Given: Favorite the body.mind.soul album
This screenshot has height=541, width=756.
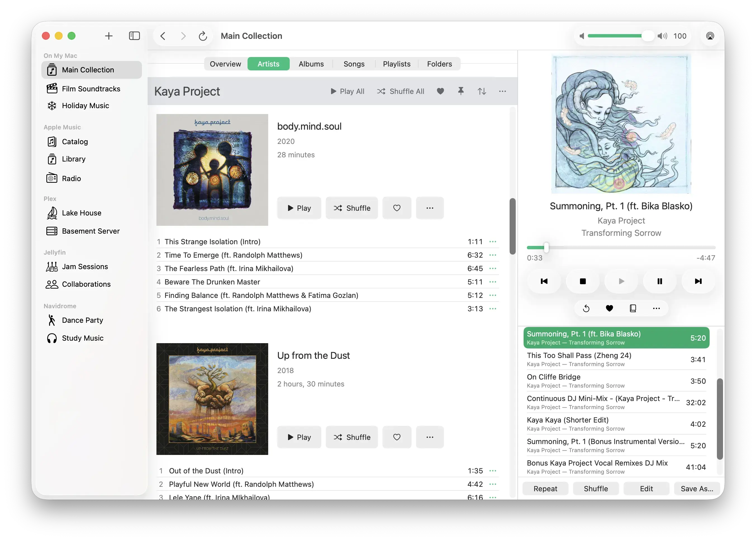Looking at the screenshot, I should pyautogui.click(x=397, y=208).
